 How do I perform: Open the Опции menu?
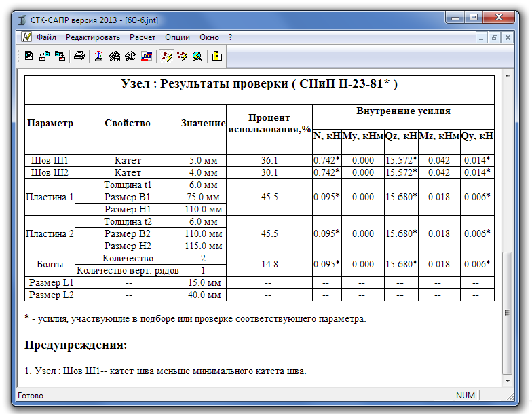(177, 37)
